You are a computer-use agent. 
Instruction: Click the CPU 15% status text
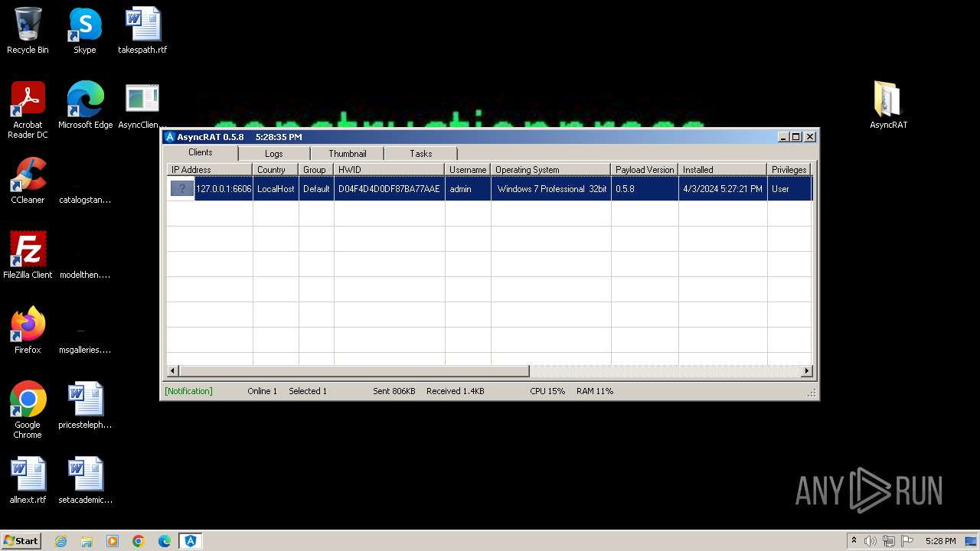[x=547, y=391]
